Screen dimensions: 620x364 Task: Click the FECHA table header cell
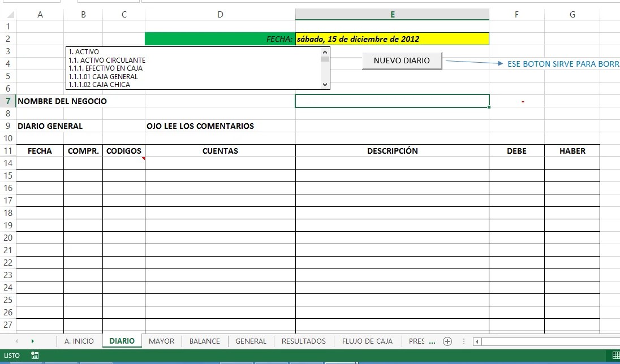(40, 151)
